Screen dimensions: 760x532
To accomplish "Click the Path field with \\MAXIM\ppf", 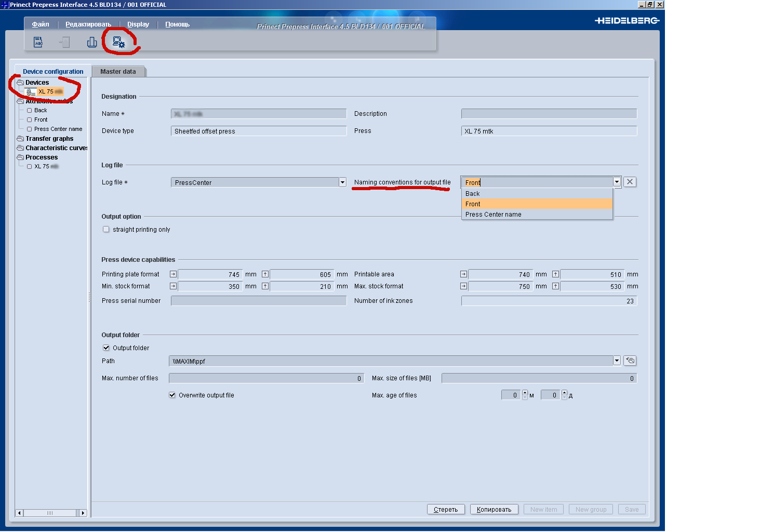I will (391, 361).
